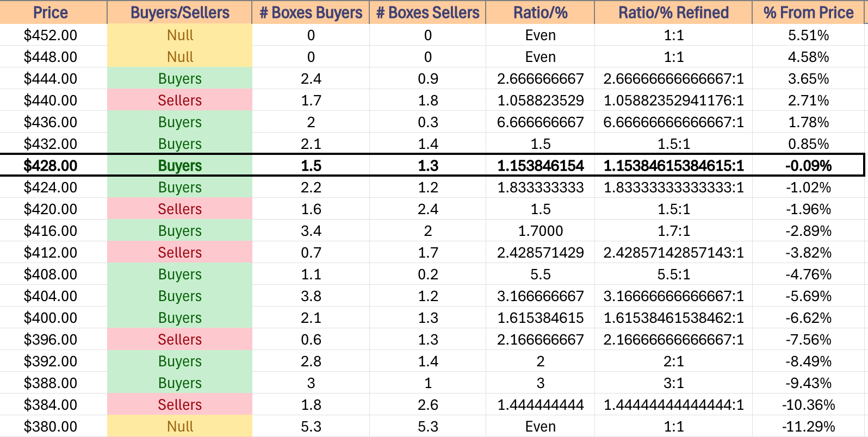868x437 pixels.
Task: Click the 3.8 boxes buyers value
Action: (311, 296)
